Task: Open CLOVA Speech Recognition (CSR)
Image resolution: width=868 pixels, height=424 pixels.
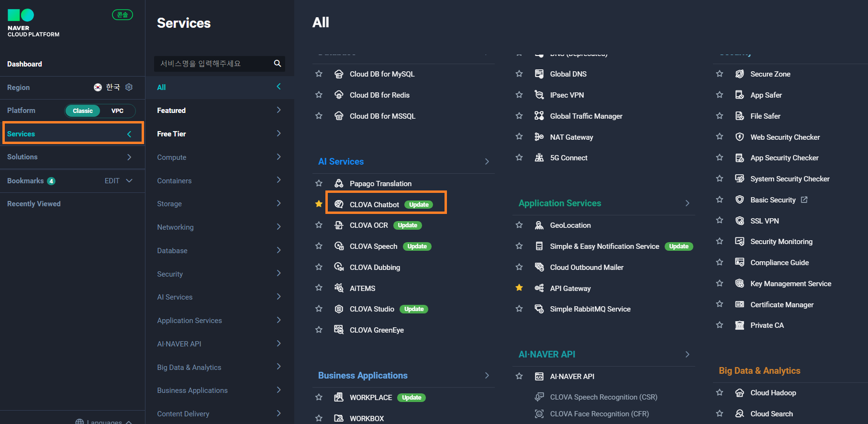Action: click(604, 397)
